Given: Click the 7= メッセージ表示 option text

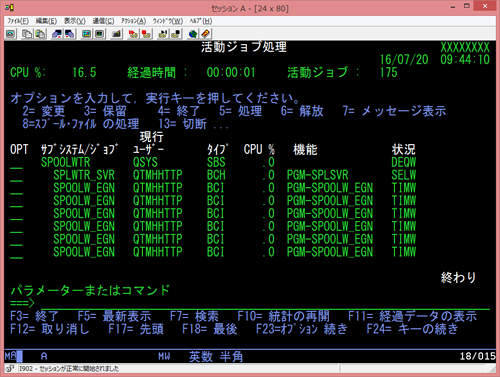Looking at the screenshot, I should tap(394, 111).
